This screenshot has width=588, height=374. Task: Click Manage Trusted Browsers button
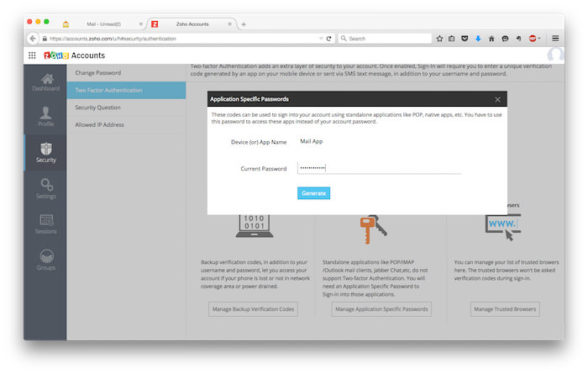coord(505,309)
